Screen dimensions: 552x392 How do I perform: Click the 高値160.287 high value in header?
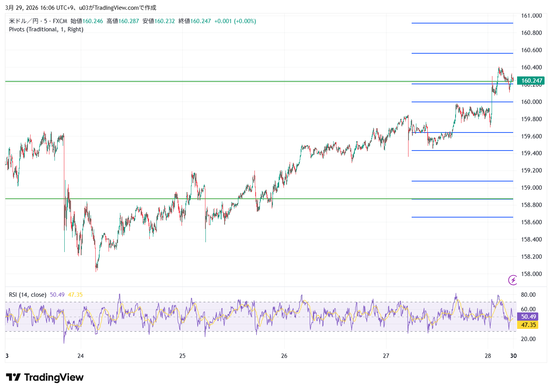tap(123, 21)
